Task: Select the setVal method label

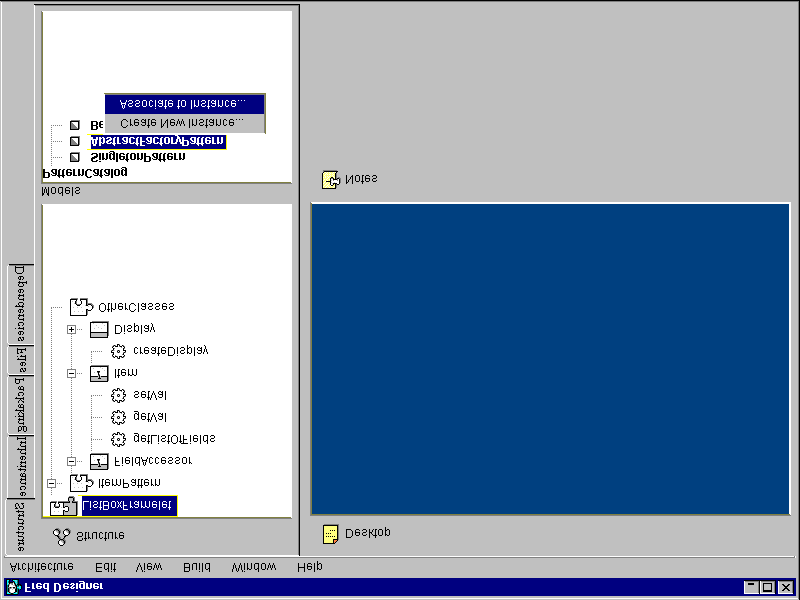Action: tap(149, 395)
